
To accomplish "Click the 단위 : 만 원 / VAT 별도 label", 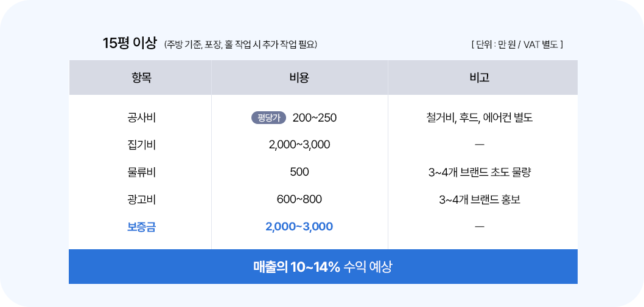I will pos(517,44).
